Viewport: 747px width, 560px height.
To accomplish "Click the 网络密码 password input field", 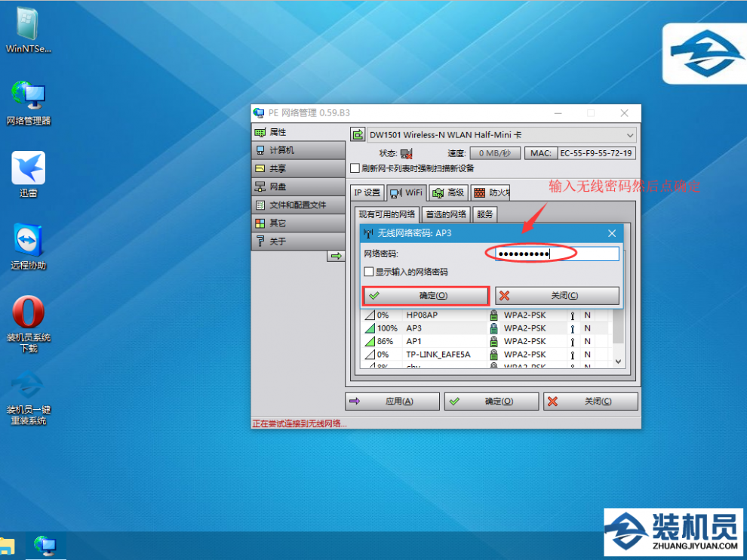I will (x=557, y=254).
